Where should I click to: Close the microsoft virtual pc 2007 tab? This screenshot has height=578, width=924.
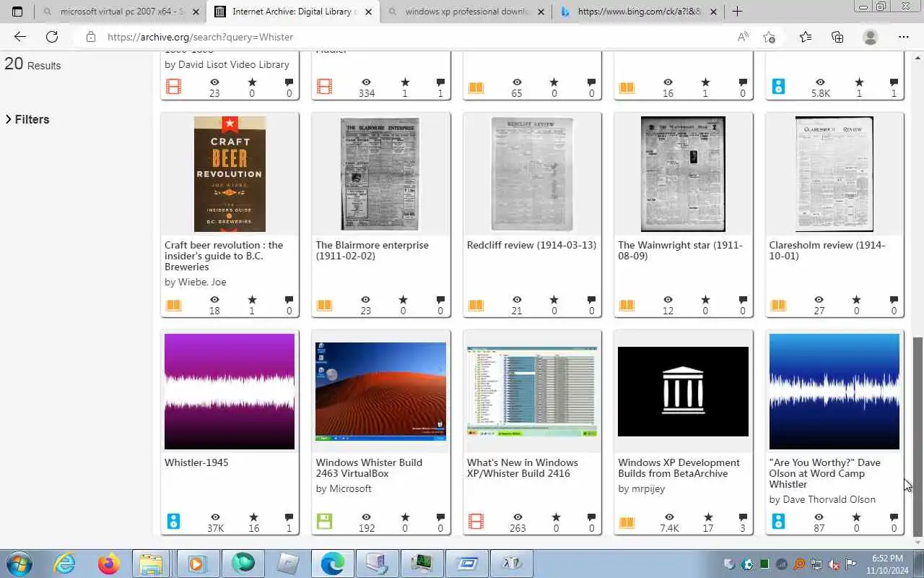(196, 12)
